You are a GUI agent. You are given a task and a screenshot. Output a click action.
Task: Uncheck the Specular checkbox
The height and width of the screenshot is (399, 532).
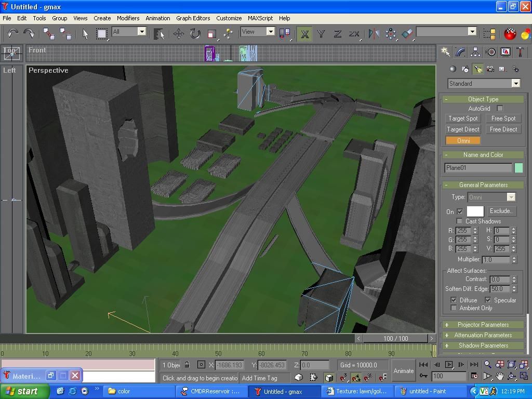point(488,300)
